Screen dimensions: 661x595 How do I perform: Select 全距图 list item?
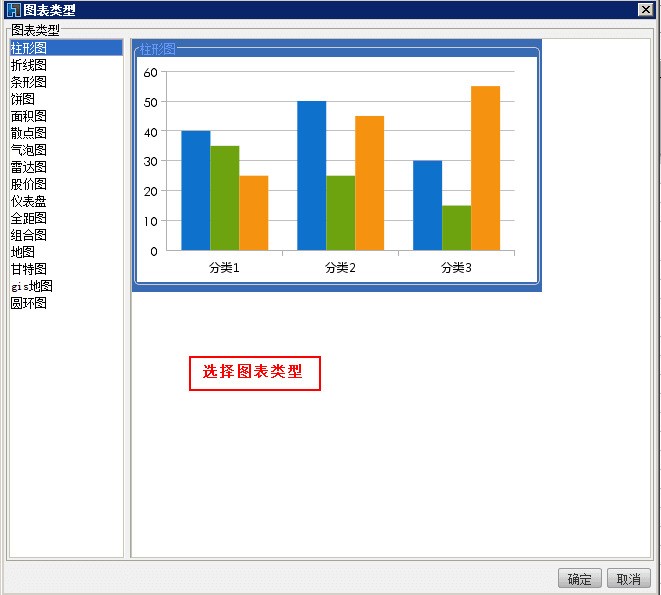click(29, 218)
